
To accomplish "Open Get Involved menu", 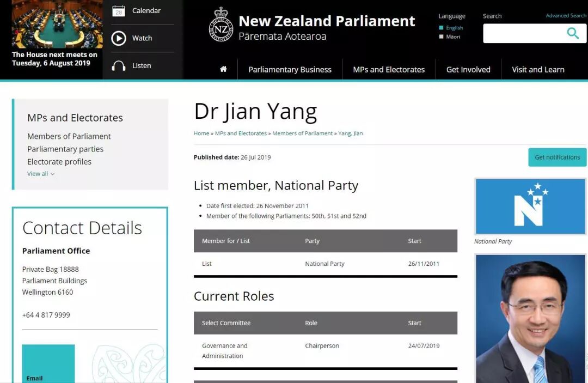I will (468, 69).
